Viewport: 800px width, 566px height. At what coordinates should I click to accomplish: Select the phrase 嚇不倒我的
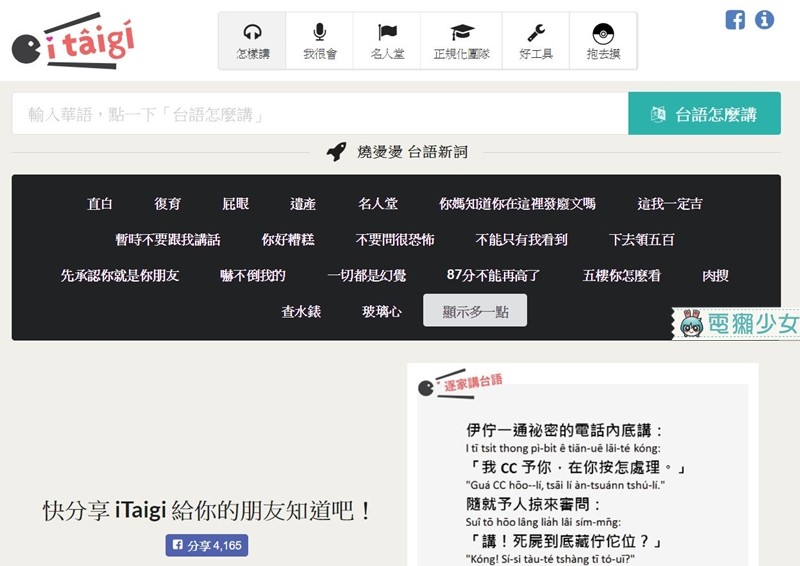(x=253, y=276)
